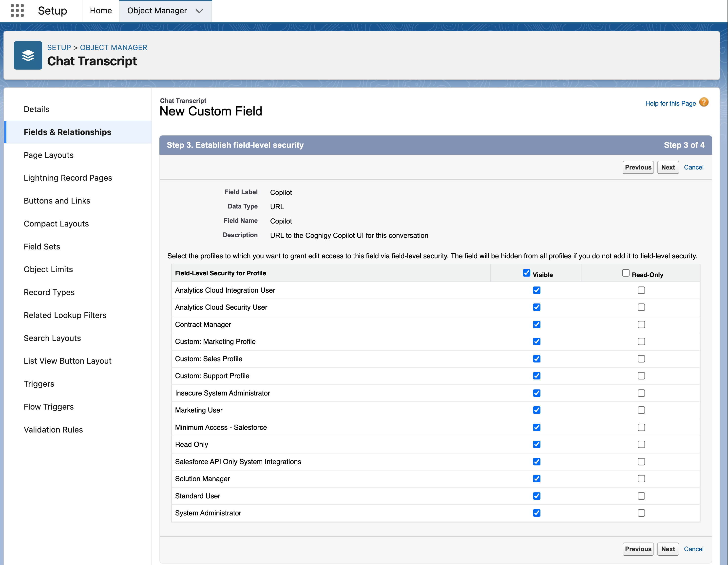The image size is (728, 565).
Task: Switch to the Home tab
Action: pyautogui.click(x=101, y=11)
